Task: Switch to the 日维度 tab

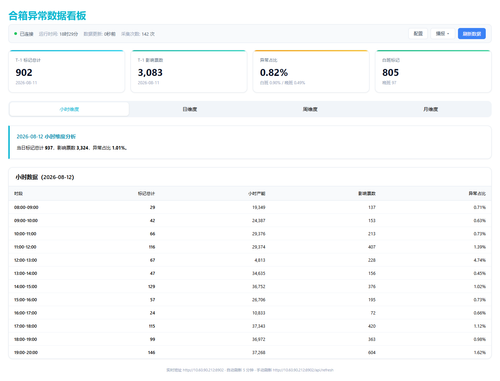Action: [190, 109]
